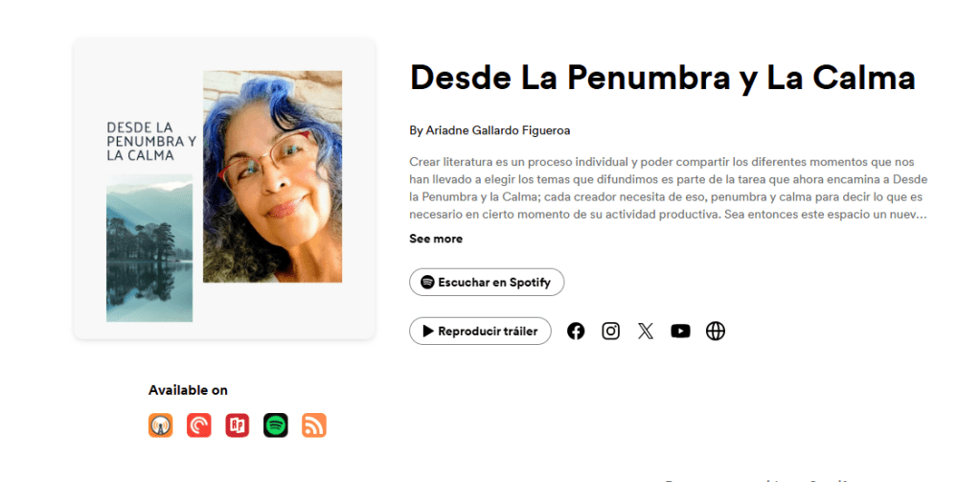980x482 pixels.
Task: Click the Escuchar en Spotify button
Action: pos(487,282)
